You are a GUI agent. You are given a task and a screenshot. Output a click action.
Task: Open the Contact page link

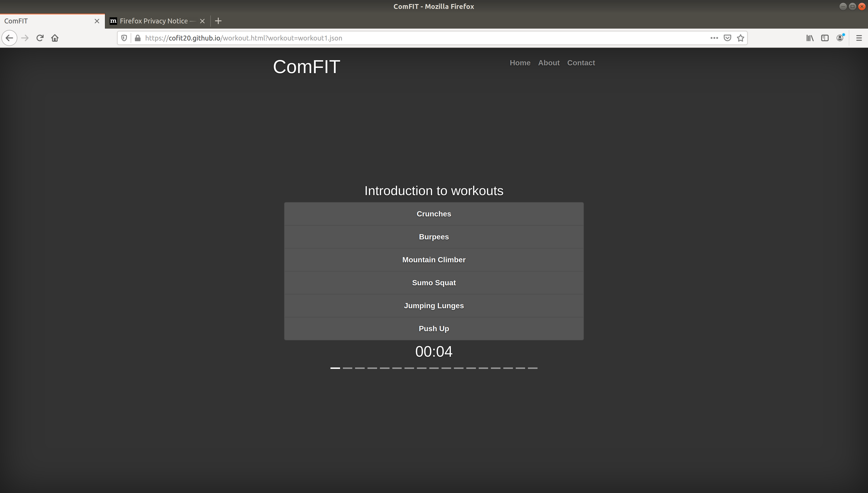pyautogui.click(x=581, y=63)
